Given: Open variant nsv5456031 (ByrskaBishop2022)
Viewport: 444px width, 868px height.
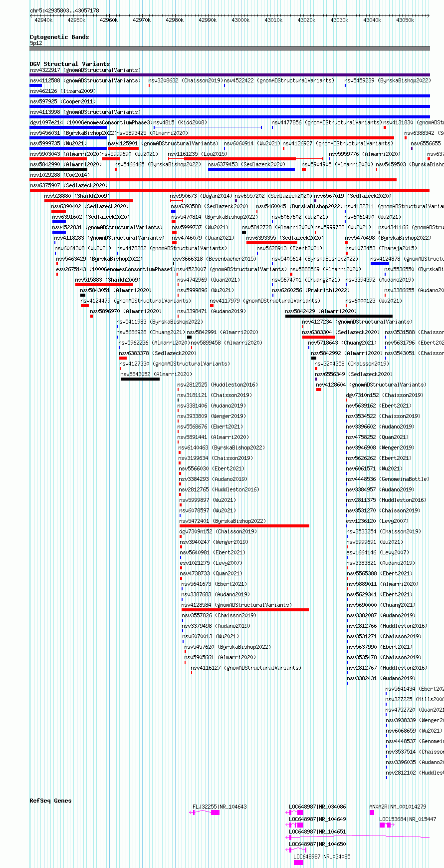Looking at the screenshot, I should pos(72,133).
